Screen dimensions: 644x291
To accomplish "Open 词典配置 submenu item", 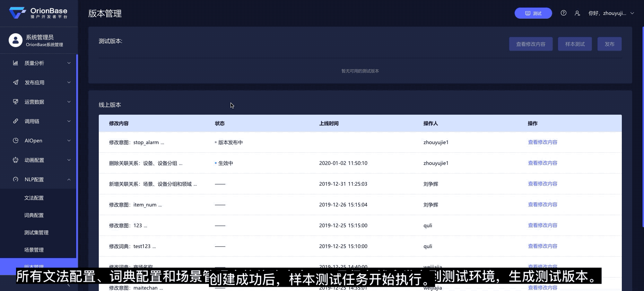I will coord(34,215).
